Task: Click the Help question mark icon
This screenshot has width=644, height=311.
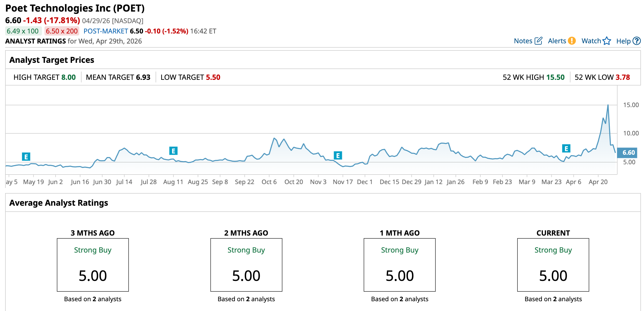Action: point(637,41)
